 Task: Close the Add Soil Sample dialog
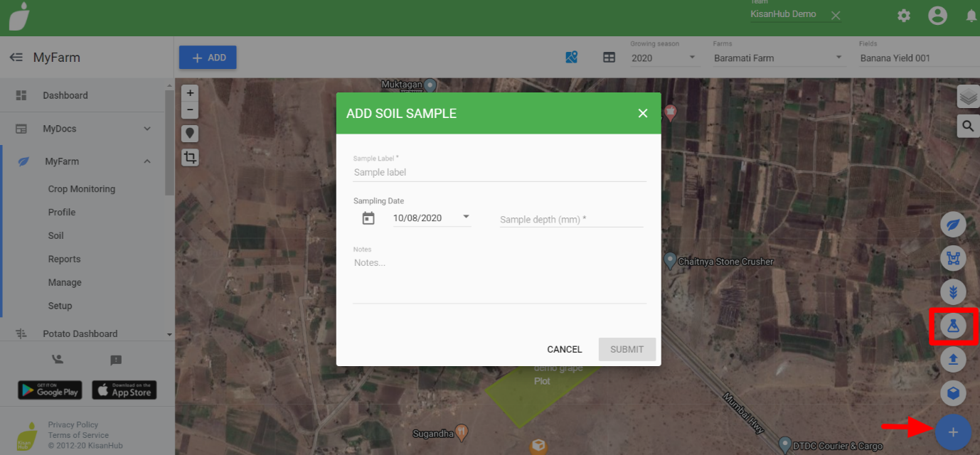(x=643, y=113)
